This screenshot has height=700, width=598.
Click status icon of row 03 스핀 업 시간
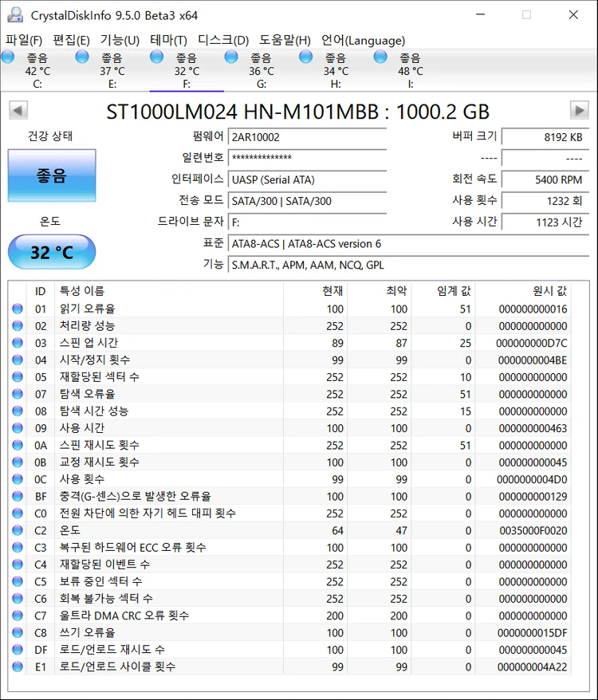tap(18, 342)
